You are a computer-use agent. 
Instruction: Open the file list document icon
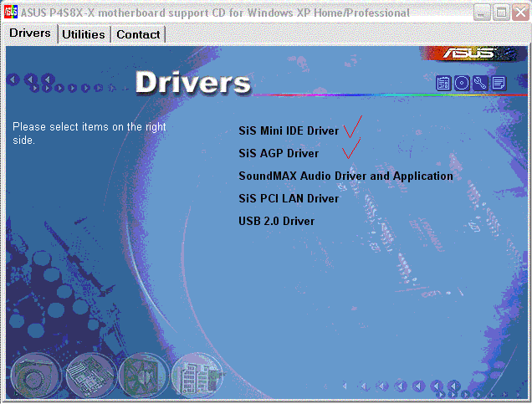pyautogui.click(x=498, y=83)
